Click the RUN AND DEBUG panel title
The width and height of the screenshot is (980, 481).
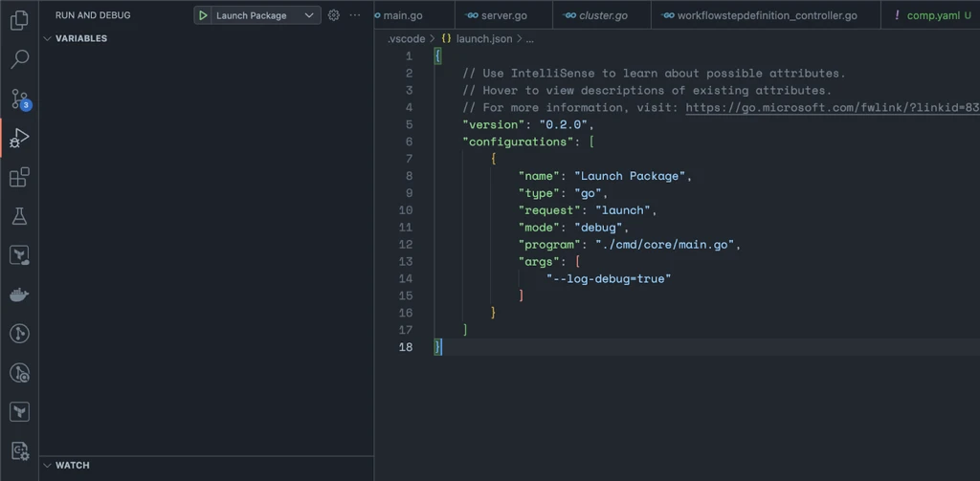click(93, 15)
